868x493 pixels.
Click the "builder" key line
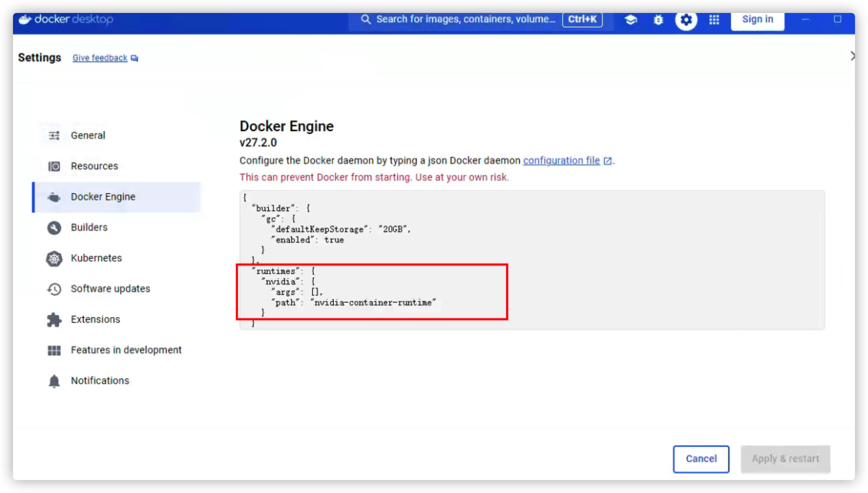(281, 208)
